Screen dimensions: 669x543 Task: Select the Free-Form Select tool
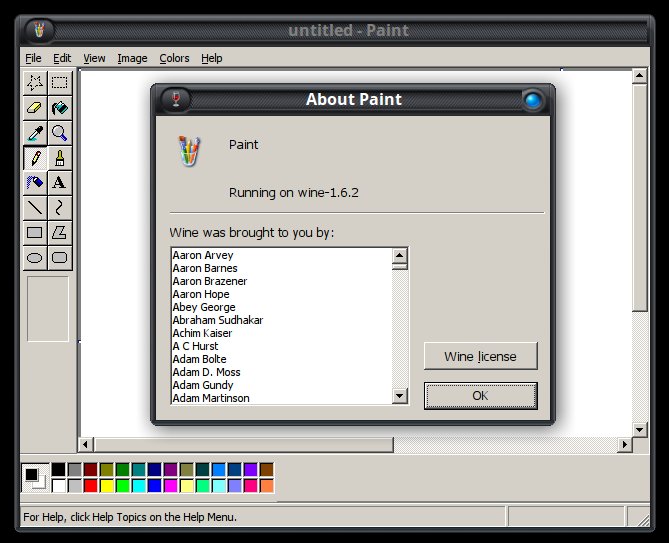tap(35, 83)
